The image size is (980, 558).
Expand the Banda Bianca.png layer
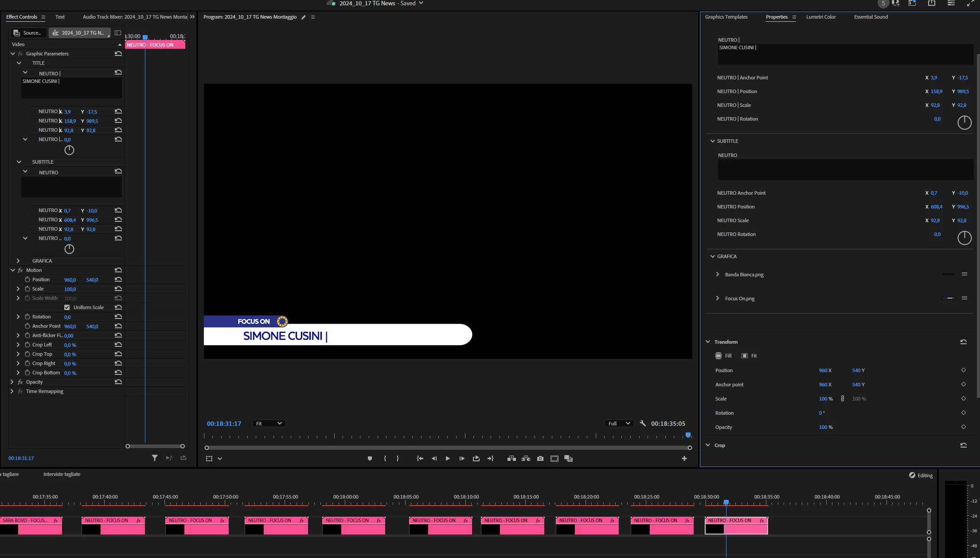pos(718,275)
